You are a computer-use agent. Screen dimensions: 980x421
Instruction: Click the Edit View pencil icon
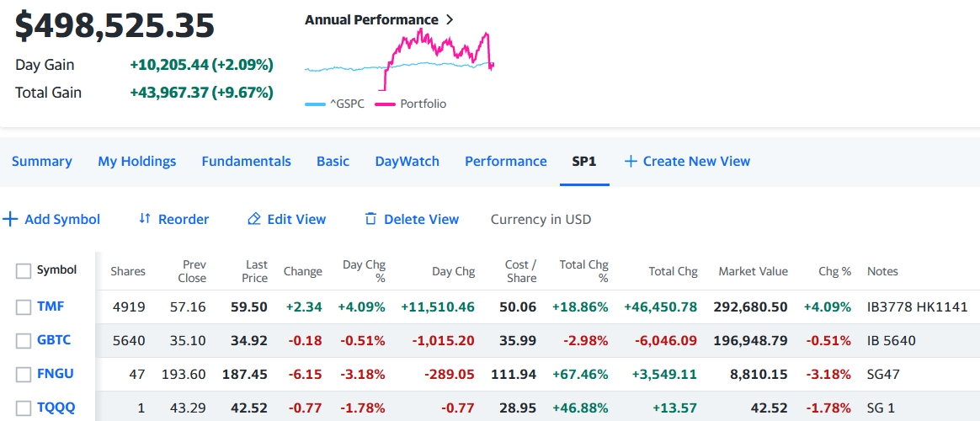pyautogui.click(x=253, y=220)
